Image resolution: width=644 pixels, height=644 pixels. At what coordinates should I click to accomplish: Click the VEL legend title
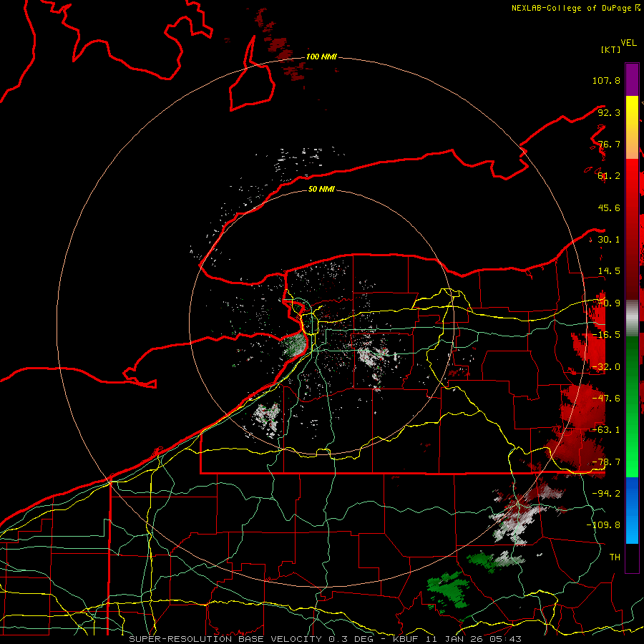[x=628, y=42]
